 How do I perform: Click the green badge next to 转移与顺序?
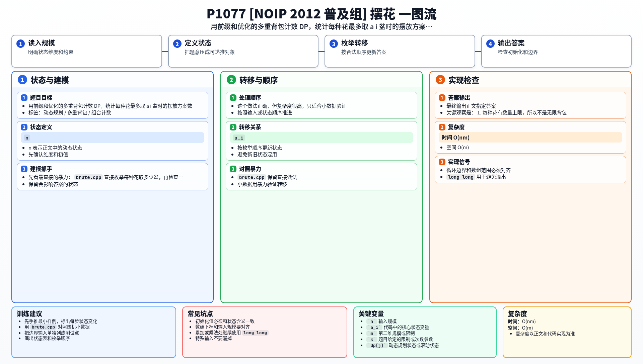pos(231,80)
